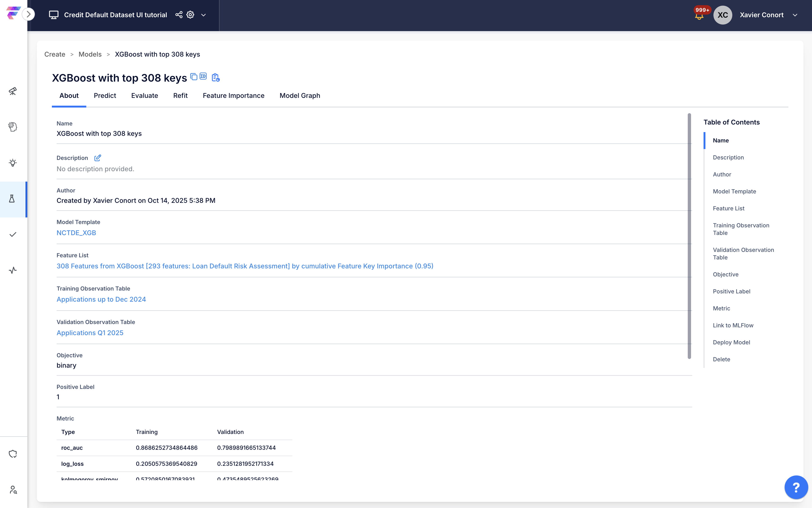Open Applications Q1 2025 validation table

90,333
